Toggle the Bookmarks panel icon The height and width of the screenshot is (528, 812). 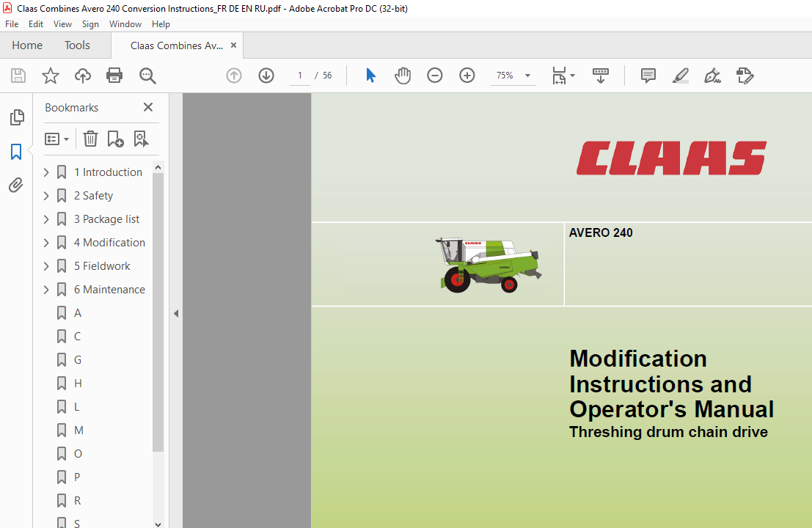pyautogui.click(x=16, y=152)
